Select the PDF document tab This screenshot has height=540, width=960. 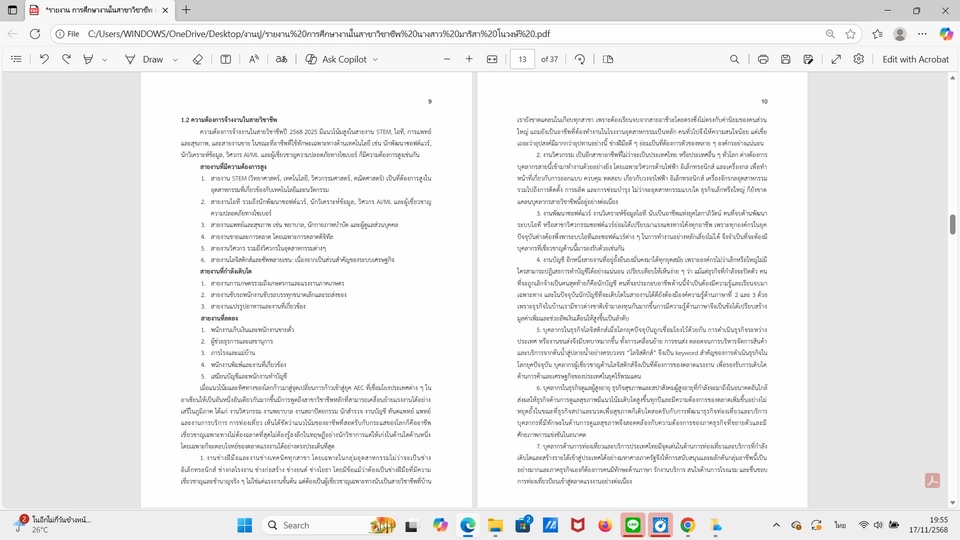point(90,10)
